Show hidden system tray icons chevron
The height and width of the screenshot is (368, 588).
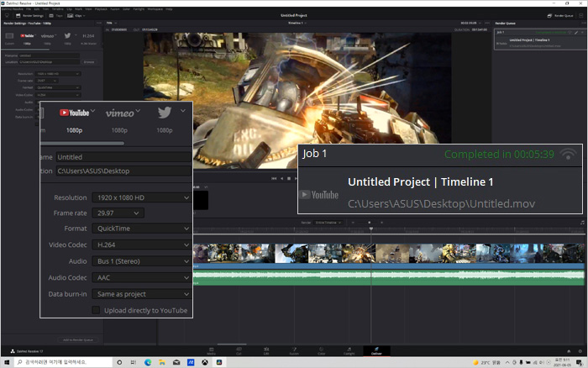(x=507, y=362)
